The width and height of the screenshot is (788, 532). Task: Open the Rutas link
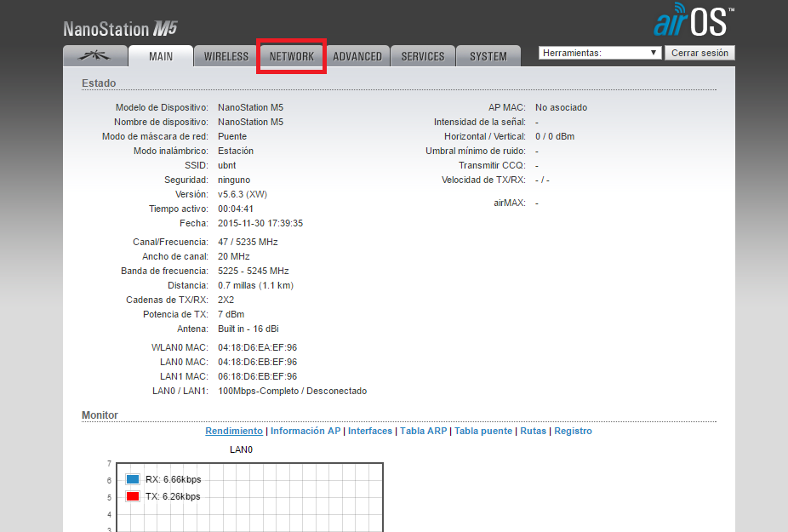(534, 431)
